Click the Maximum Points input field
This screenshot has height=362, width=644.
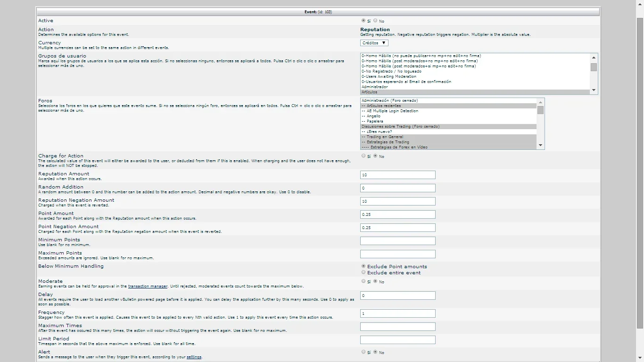[x=398, y=254]
